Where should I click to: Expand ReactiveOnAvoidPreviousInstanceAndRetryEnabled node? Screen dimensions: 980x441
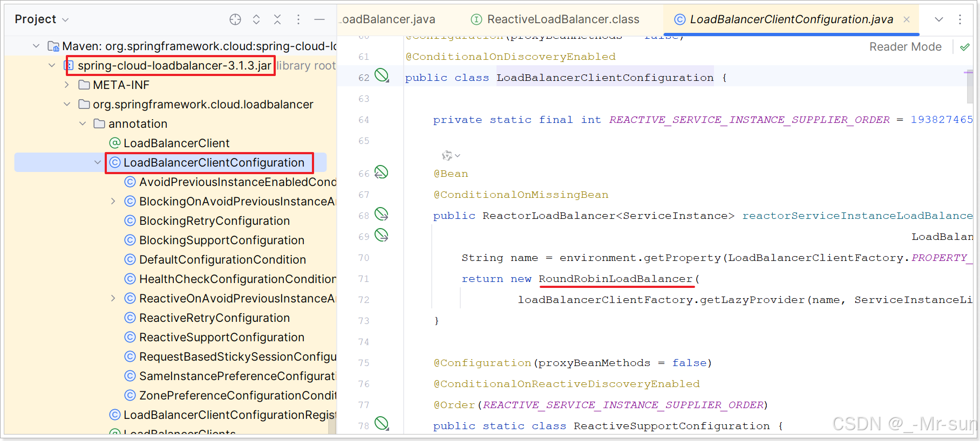point(113,299)
